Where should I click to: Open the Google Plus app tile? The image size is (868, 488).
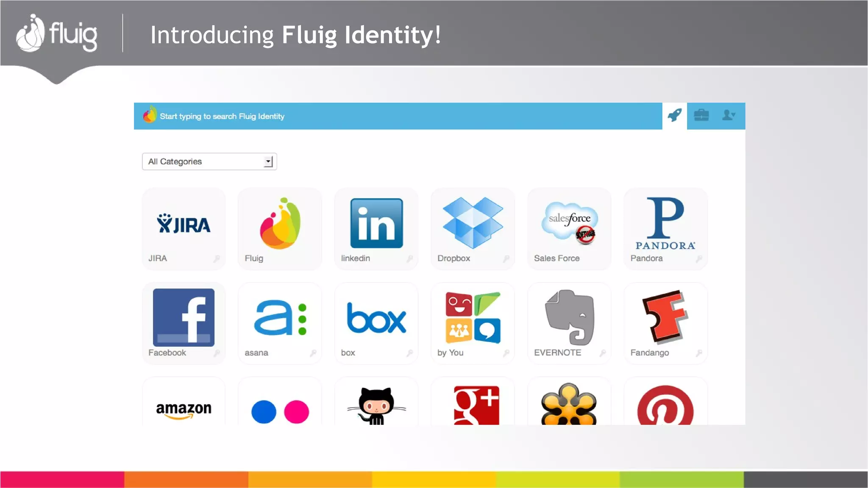[473, 402]
